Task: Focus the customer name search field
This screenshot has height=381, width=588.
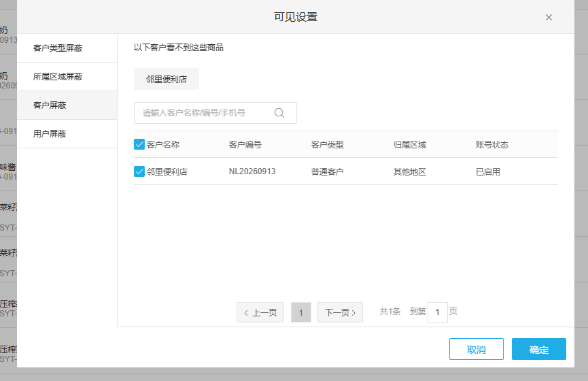Action: click(x=215, y=113)
